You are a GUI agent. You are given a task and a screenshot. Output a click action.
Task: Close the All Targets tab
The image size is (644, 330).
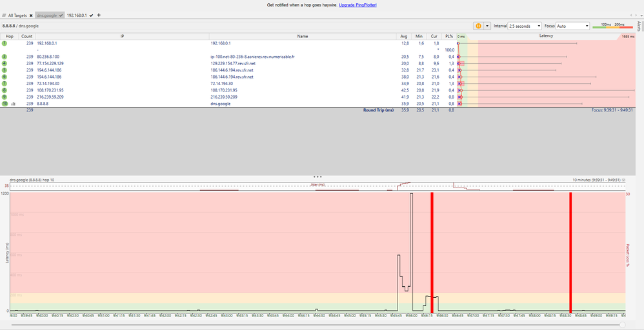pos(31,15)
